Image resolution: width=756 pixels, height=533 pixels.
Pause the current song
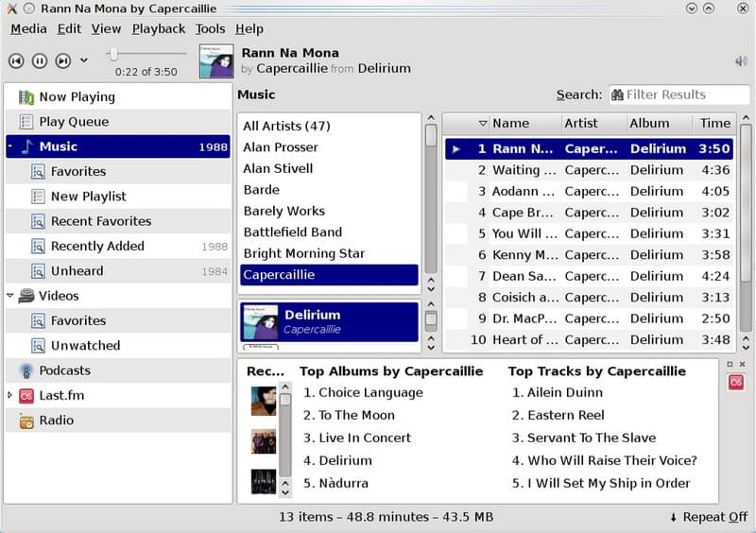click(x=40, y=60)
